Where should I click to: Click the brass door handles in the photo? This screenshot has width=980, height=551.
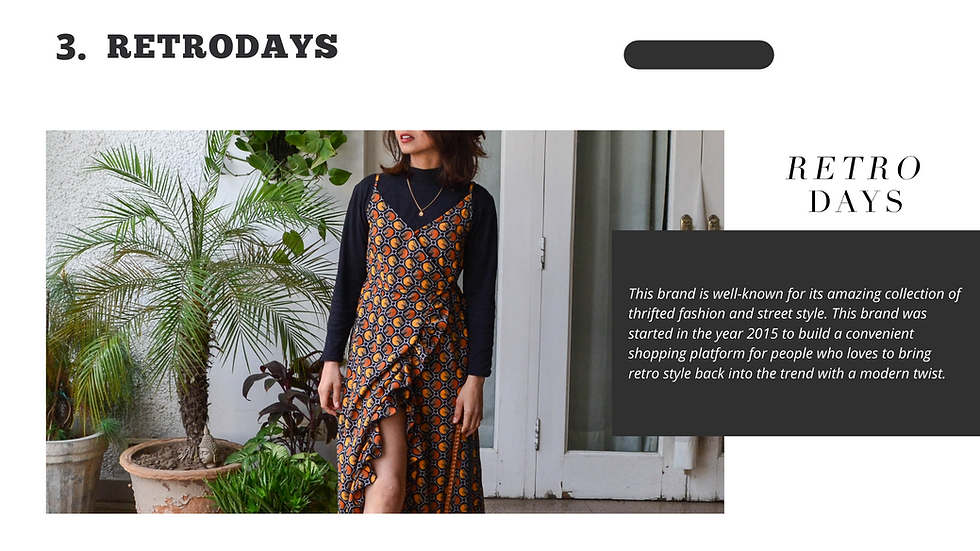(700, 222)
